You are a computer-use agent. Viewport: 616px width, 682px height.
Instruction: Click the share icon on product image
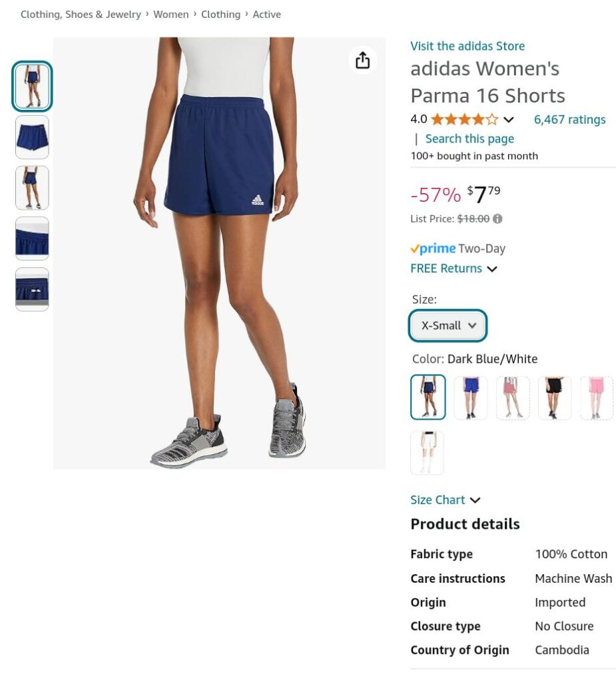pyautogui.click(x=362, y=60)
